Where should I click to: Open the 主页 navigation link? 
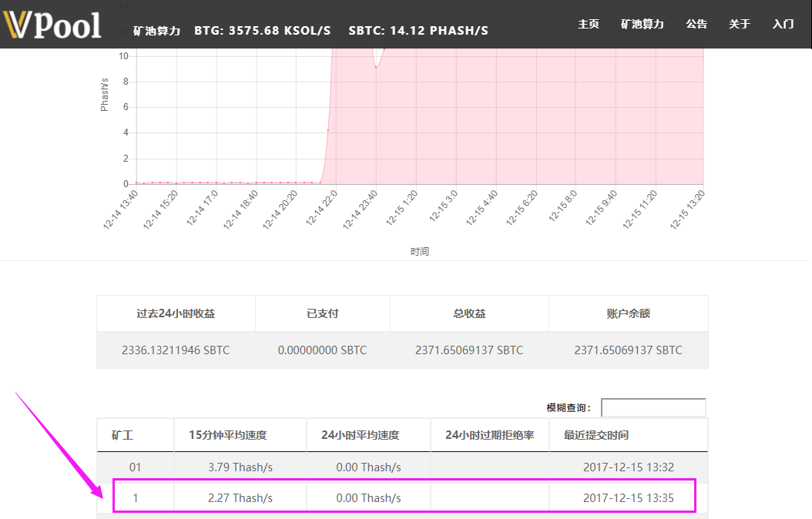tap(589, 24)
